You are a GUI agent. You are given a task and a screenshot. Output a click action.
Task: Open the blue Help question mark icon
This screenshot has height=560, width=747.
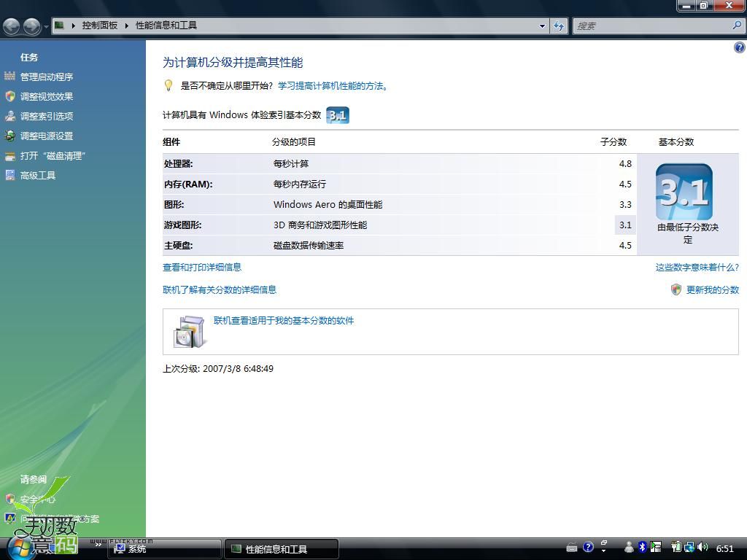740,47
